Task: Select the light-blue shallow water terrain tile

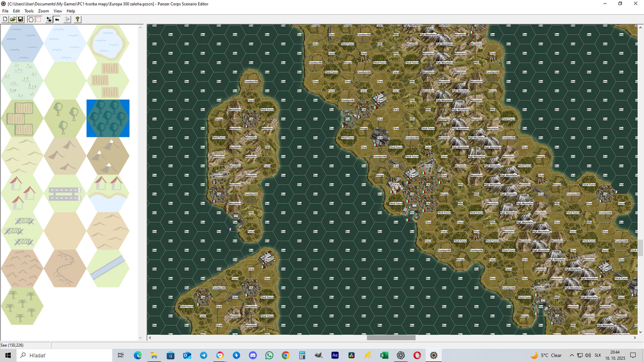Action: (65, 43)
